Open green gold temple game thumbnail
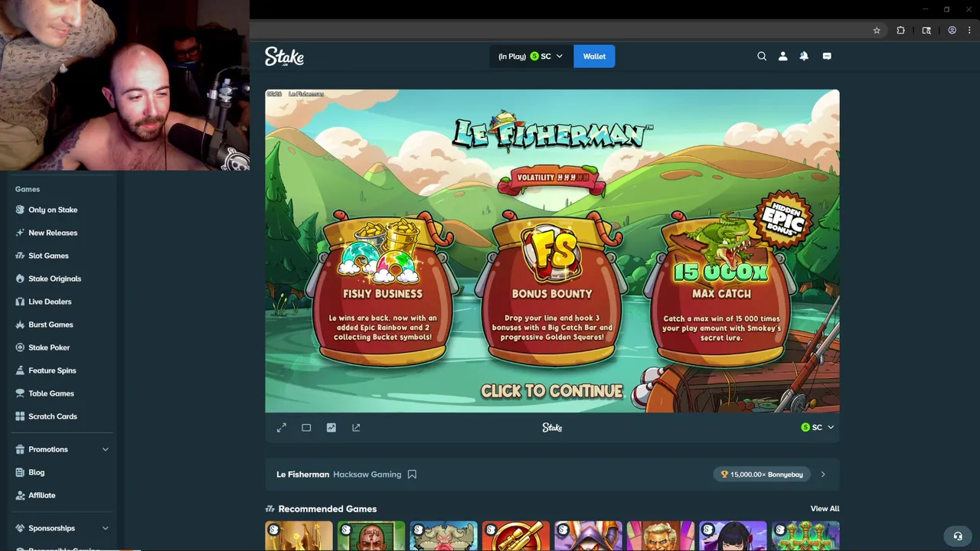Viewport: 980px width, 551px height. [x=805, y=536]
